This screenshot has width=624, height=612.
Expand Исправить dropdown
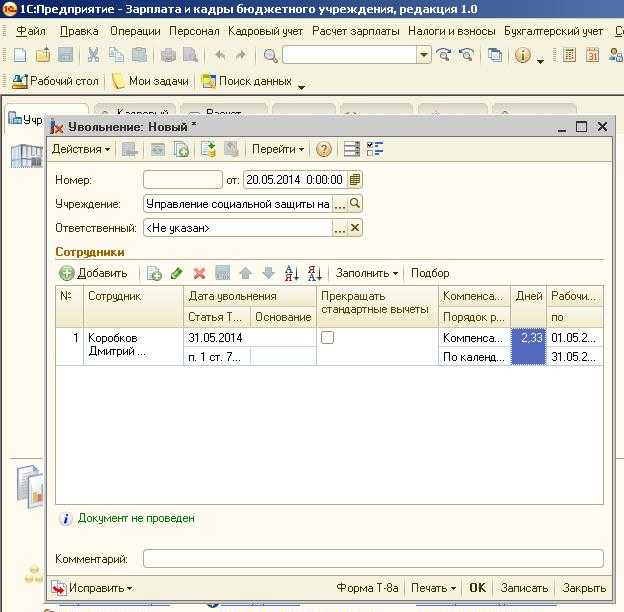point(92,588)
